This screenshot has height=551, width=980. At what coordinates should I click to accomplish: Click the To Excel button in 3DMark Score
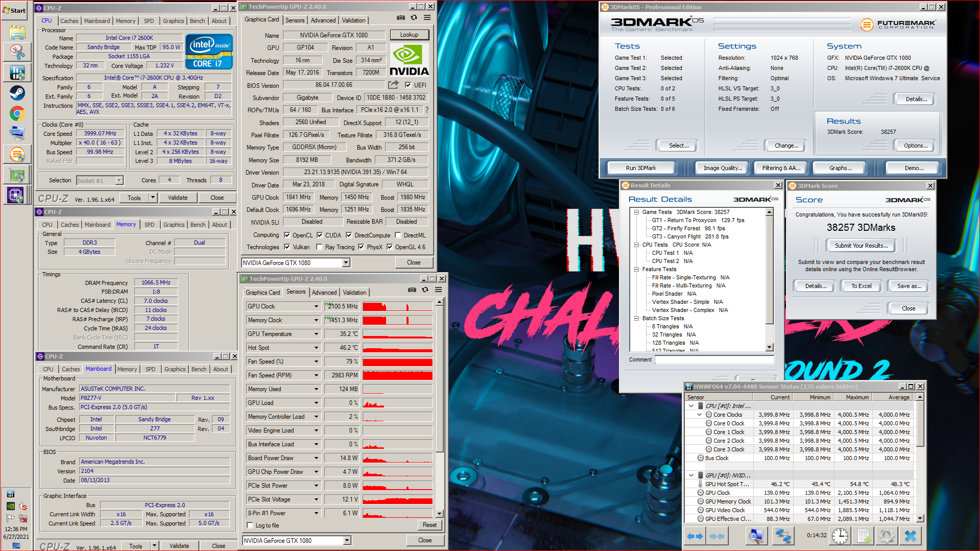tap(862, 286)
